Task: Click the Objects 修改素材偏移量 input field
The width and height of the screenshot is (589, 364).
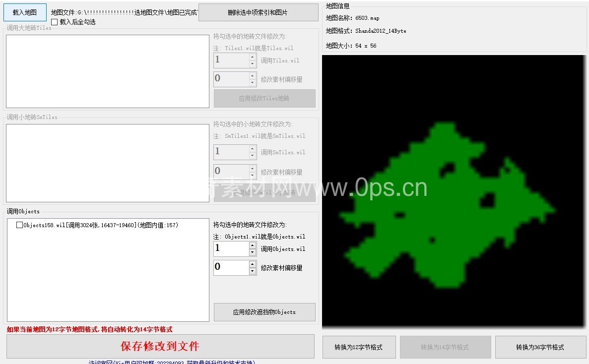Action: (x=231, y=268)
